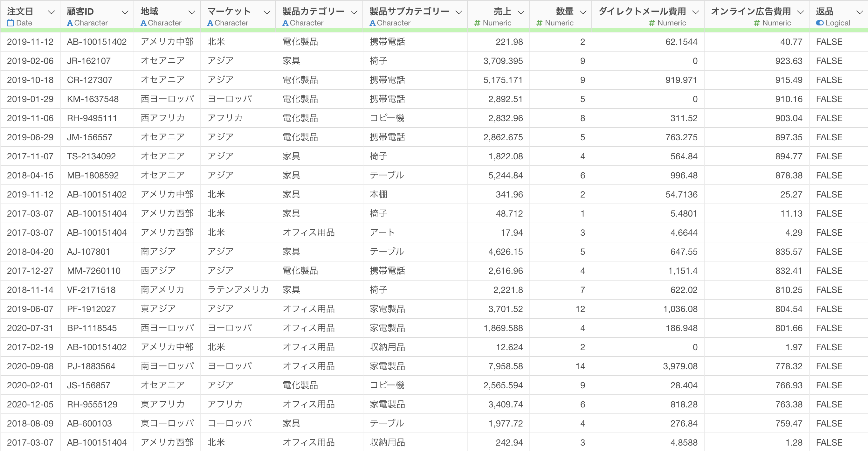Click the 2020-12-05 order date cell
This screenshot has height=451, width=868.
[30, 405]
